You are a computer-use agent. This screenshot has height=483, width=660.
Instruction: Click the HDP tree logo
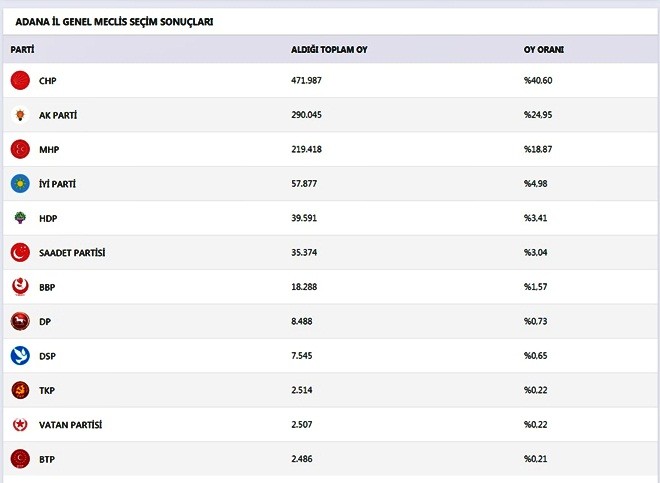click(19, 218)
